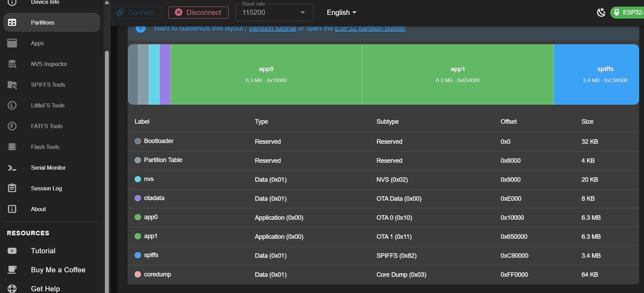Screen dimensions: 644x293
Task: Click the purple otadata segment in map
Action: click(165, 74)
